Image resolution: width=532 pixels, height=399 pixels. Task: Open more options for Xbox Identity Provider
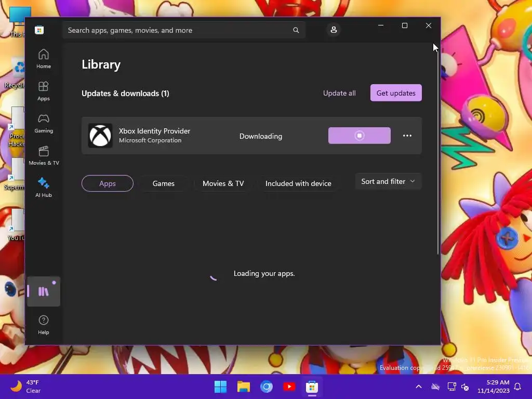click(407, 136)
